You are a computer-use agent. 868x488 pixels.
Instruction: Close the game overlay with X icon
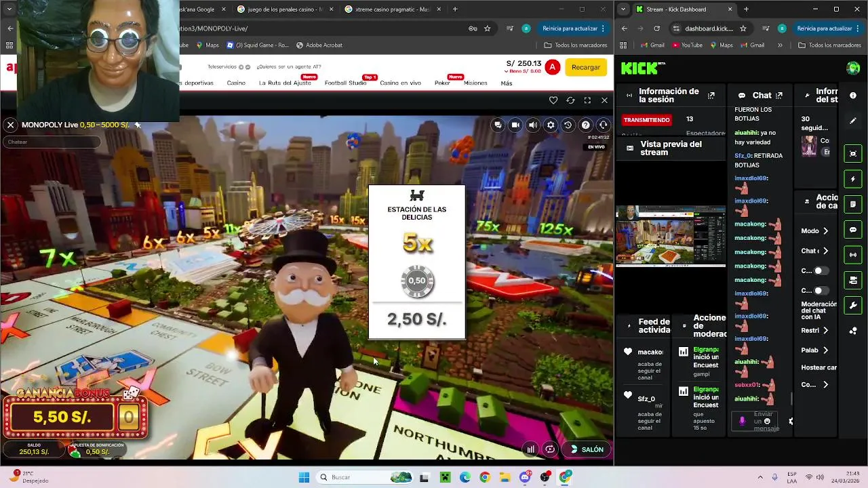(x=604, y=100)
